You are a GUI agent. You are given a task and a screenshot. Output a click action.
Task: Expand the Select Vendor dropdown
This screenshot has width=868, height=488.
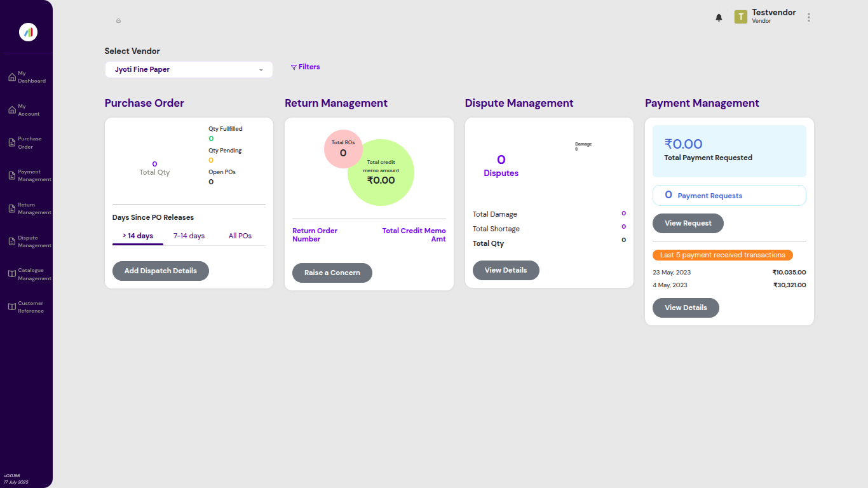(189, 70)
